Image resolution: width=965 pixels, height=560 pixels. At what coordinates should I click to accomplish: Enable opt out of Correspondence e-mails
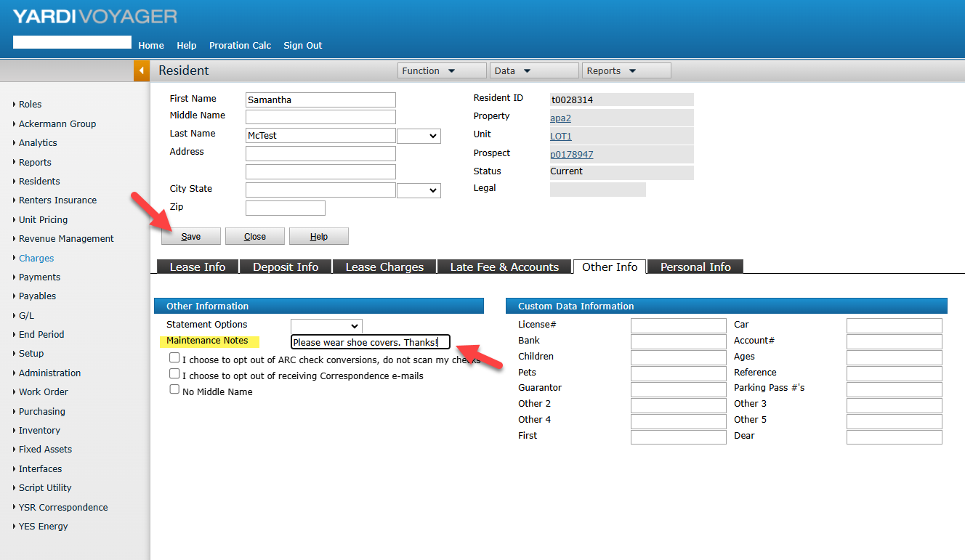[x=174, y=374]
